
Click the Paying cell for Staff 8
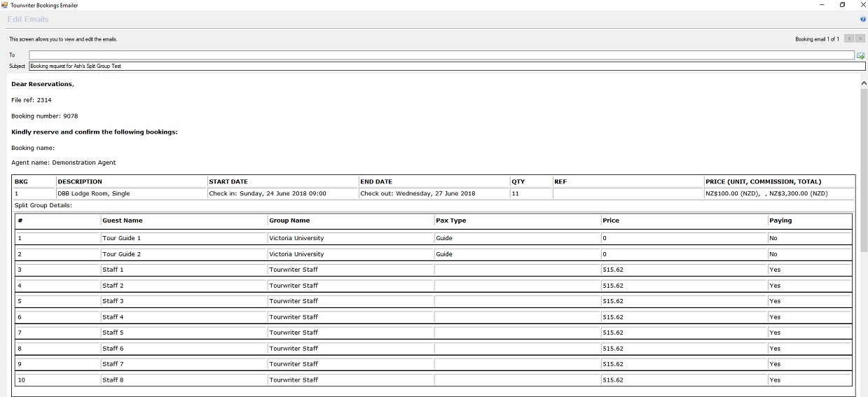tap(809, 380)
